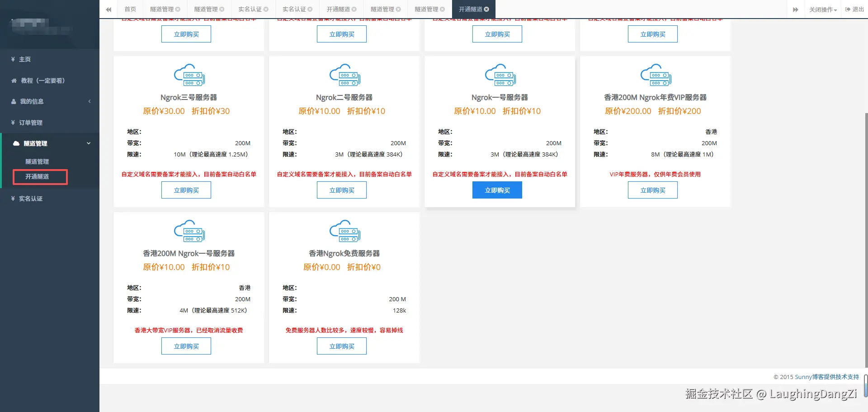Image resolution: width=868 pixels, height=412 pixels.
Task: Click the VIP年费服务器，仅供年费会员使用 notice
Action: pyautogui.click(x=655, y=174)
